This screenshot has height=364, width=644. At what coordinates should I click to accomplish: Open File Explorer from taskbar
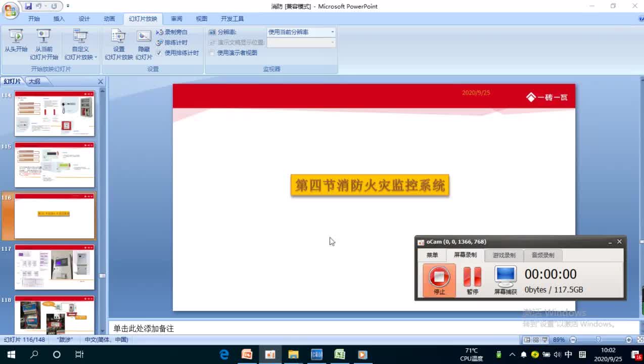click(x=293, y=354)
